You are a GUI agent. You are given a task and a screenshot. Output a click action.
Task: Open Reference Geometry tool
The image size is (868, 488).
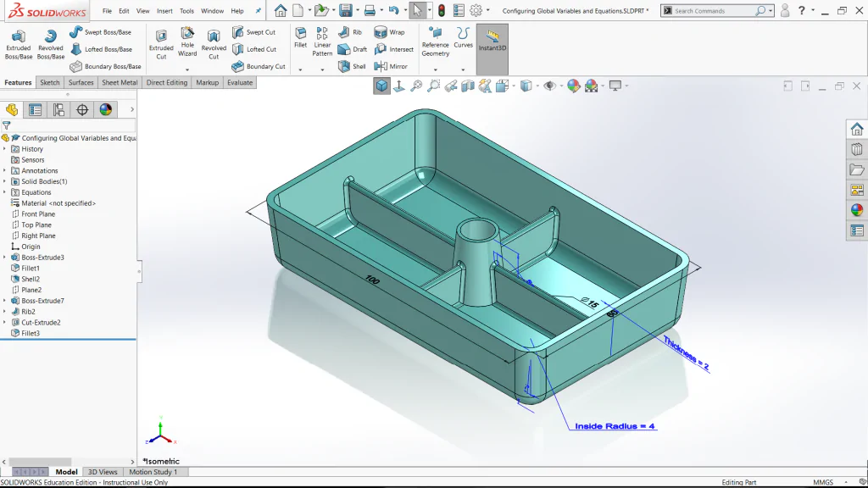click(436, 42)
